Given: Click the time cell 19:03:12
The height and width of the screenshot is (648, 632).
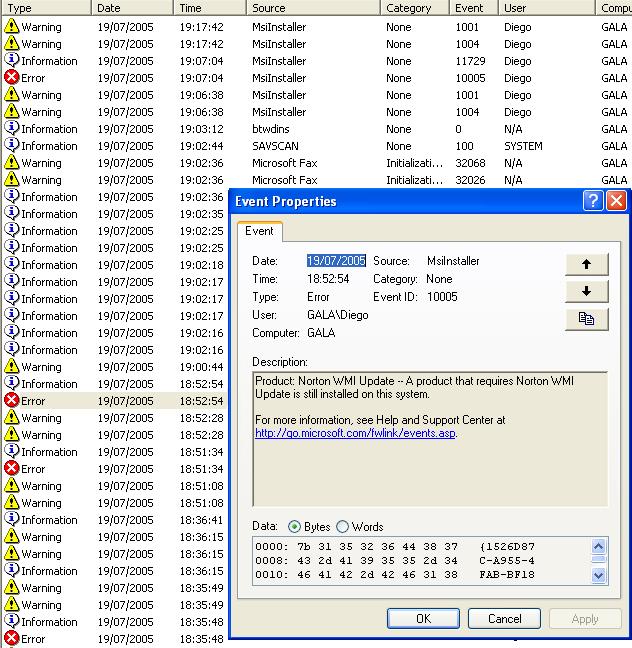Looking at the screenshot, I should [201, 129].
